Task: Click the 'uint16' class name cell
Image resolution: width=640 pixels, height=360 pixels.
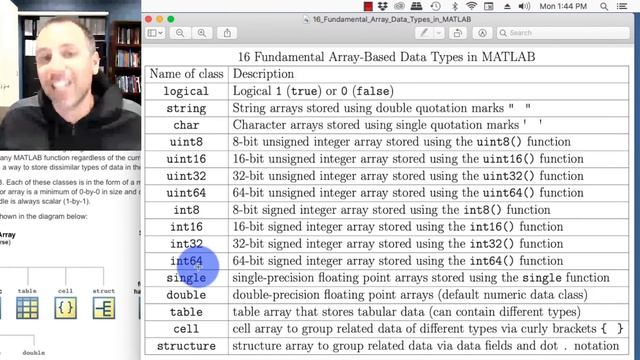Action: (186, 159)
